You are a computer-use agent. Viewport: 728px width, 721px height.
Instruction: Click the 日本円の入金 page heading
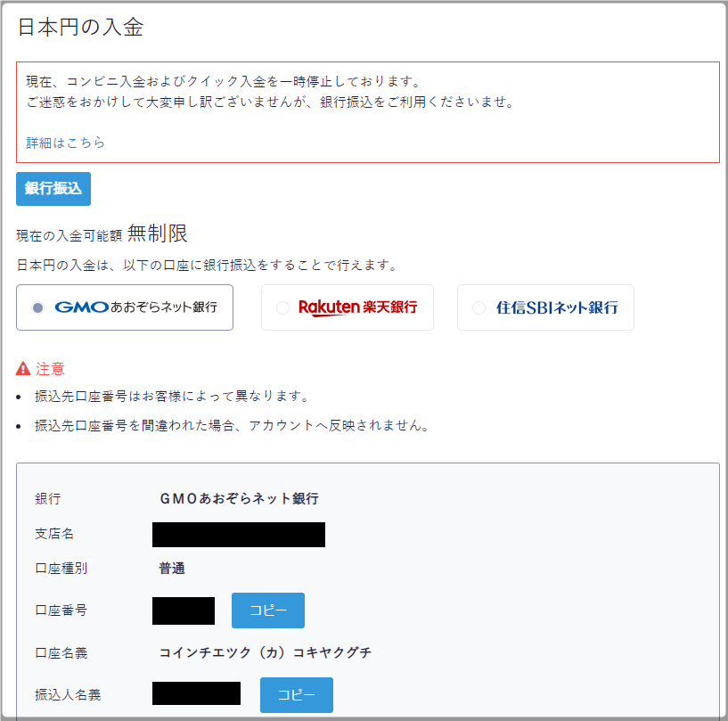[80, 27]
